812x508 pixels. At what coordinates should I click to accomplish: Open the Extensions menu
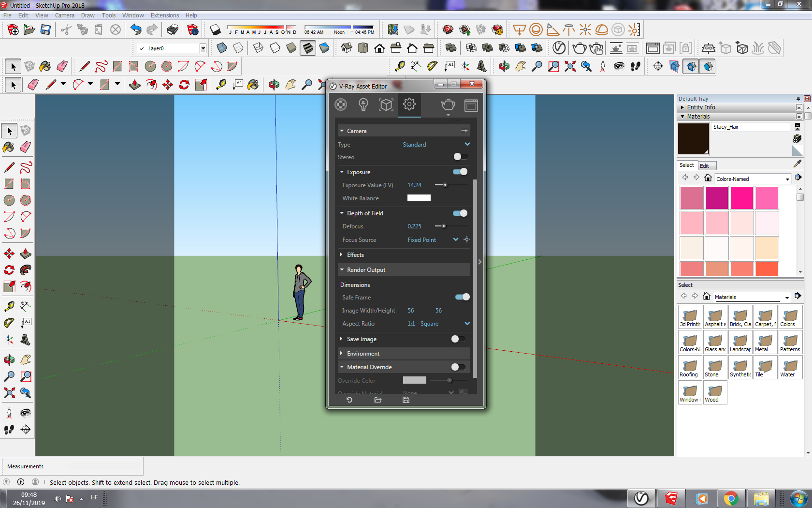(165, 15)
